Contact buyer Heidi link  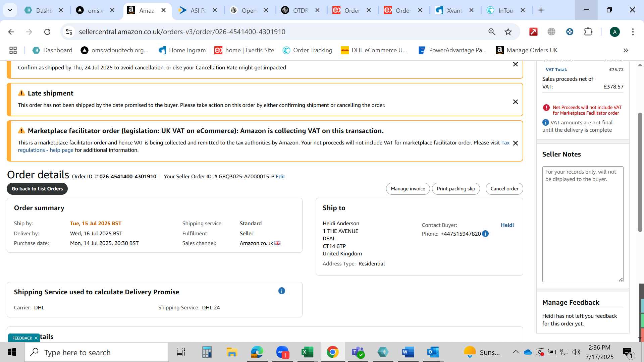pyautogui.click(x=507, y=225)
